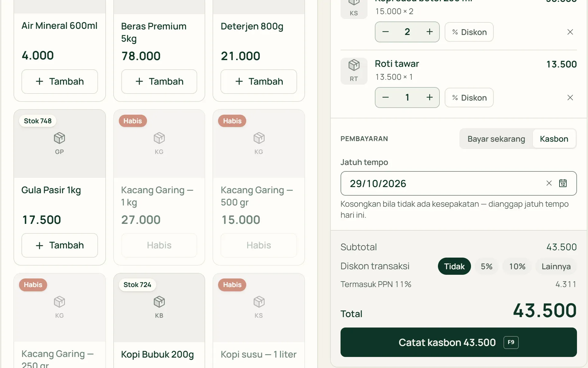Decrease the quantity of the 15.000 × 2 item

pos(386,32)
